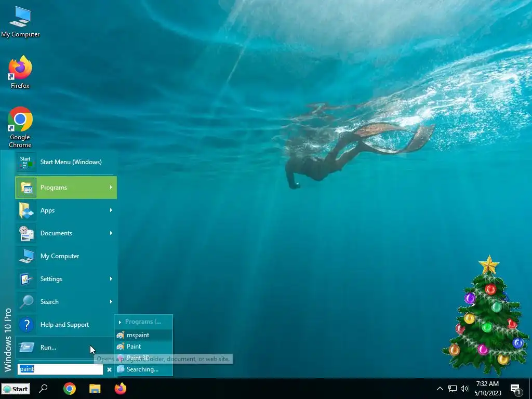Click the Apps folder icon in start menu

[26, 210]
